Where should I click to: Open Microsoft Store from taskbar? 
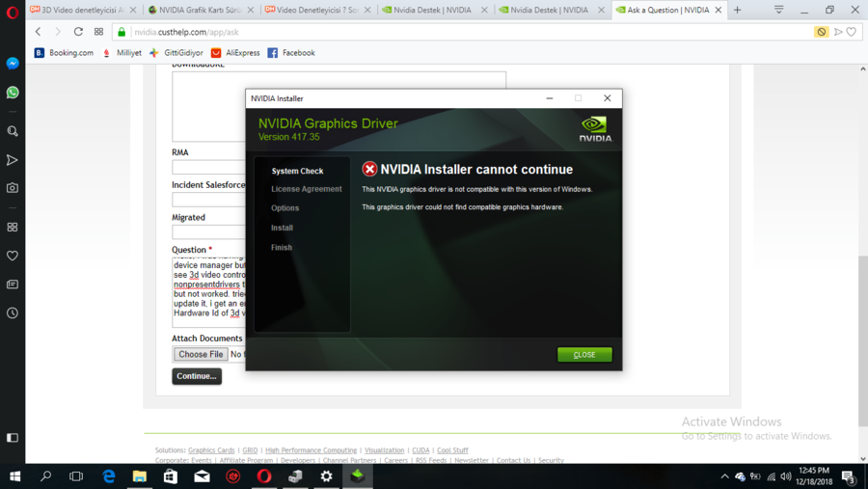pos(171,476)
